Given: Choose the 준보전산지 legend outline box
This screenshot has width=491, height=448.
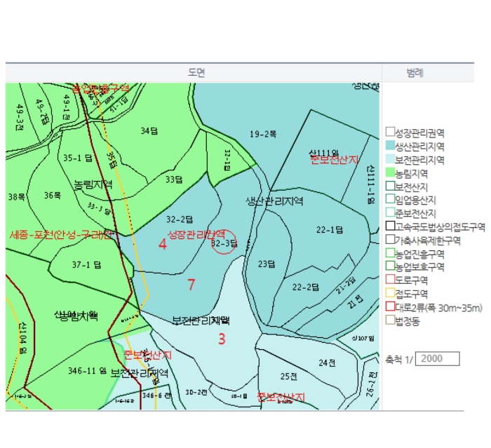Looking at the screenshot, I should [x=390, y=212].
